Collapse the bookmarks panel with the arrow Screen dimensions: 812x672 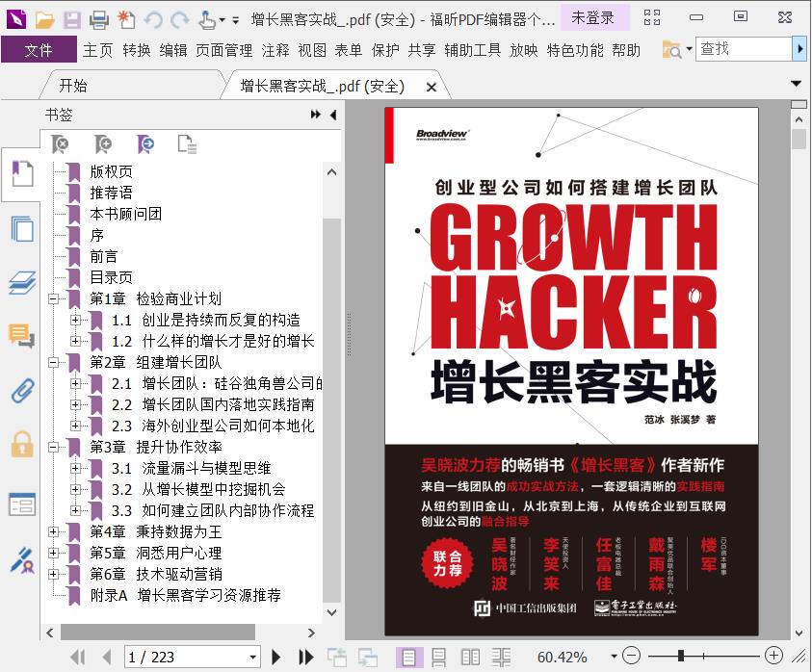333,115
